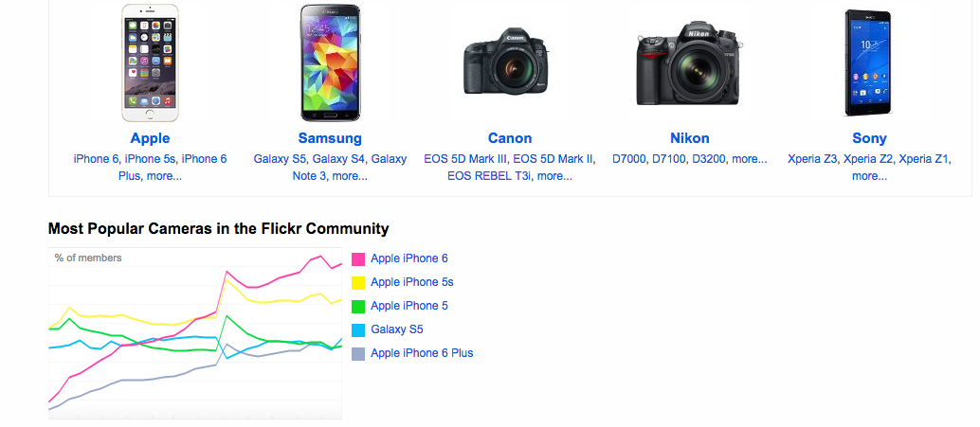Screen dimensions: 980x427
Task: Click the yellow iPhone 5s legend swatch
Action: coord(358,282)
